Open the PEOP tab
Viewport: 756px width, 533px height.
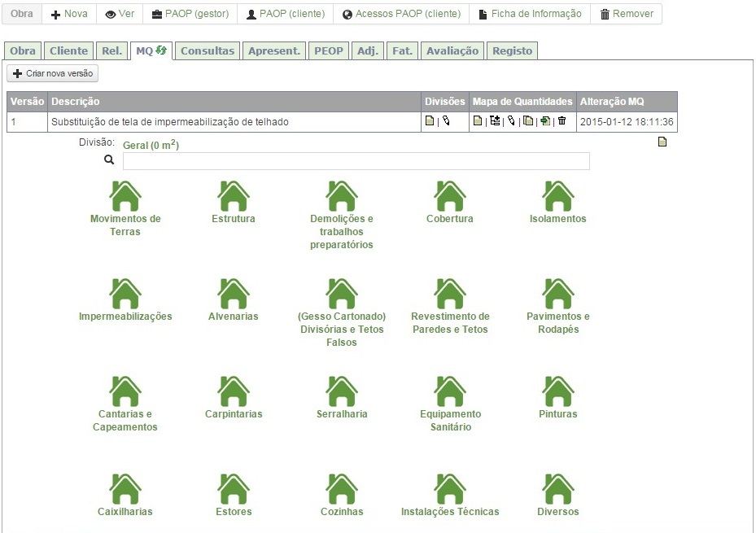click(328, 50)
